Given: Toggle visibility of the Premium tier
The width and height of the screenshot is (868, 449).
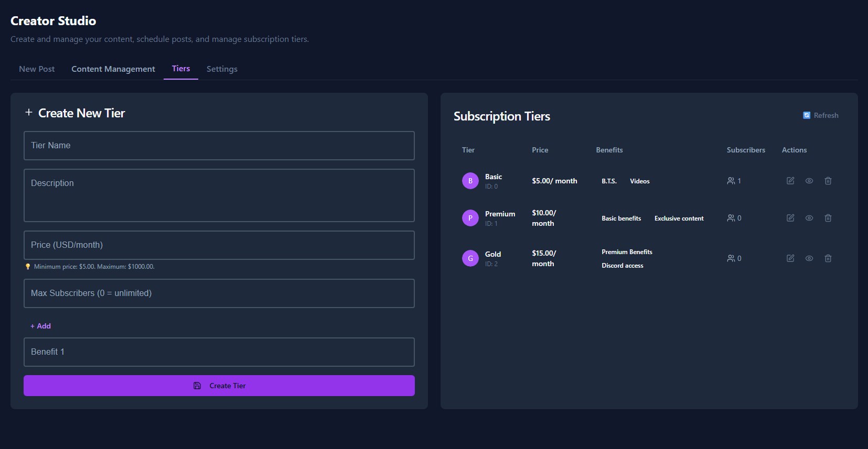Looking at the screenshot, I should point(809,218).
